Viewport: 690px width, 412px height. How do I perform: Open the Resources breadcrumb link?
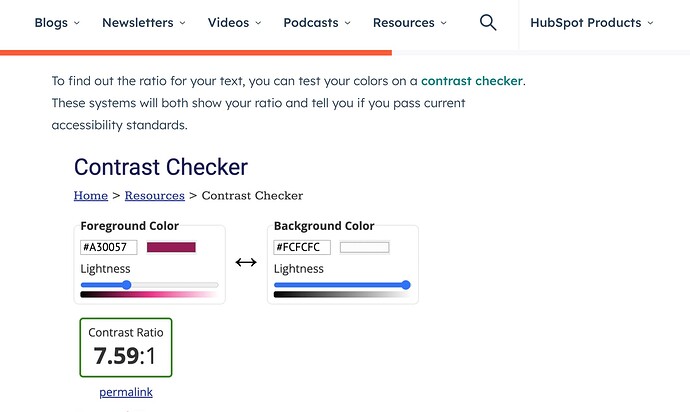[154, 195]
